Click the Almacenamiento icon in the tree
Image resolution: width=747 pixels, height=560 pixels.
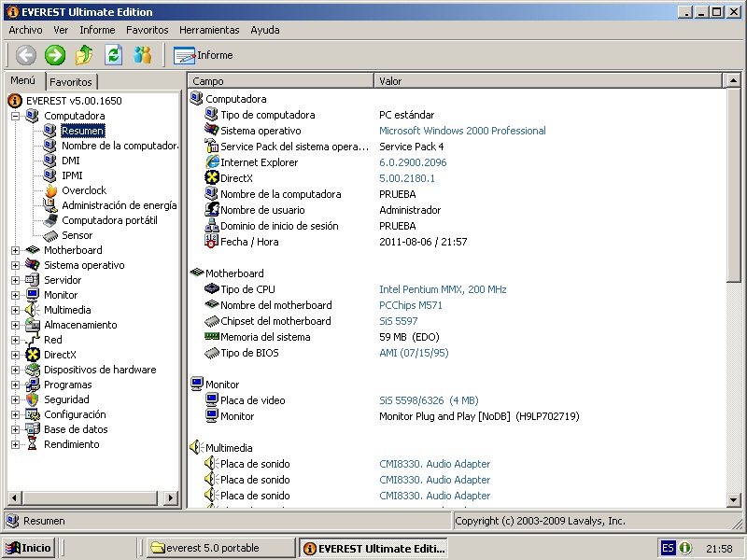[x=33, y=325]
